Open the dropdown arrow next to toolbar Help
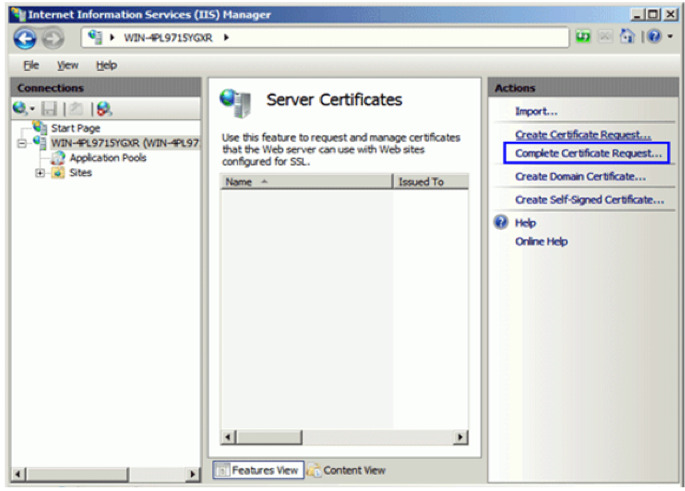The image size is (685, 491). [670, 37]
